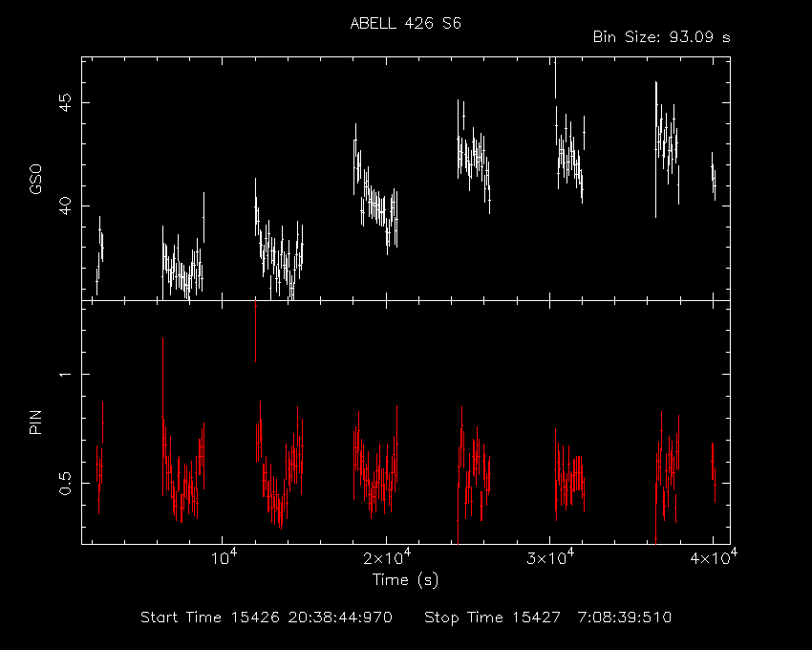
Task: Click the 1 tick label on PIN axis
Action: pos(66,374)
